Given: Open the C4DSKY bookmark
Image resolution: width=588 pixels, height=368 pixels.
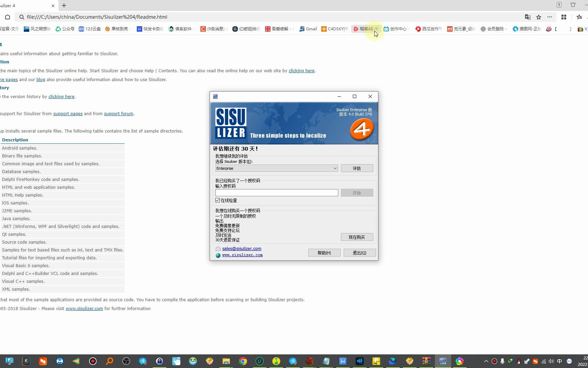Looking at the screenshot, I should [x=335, y=29].
